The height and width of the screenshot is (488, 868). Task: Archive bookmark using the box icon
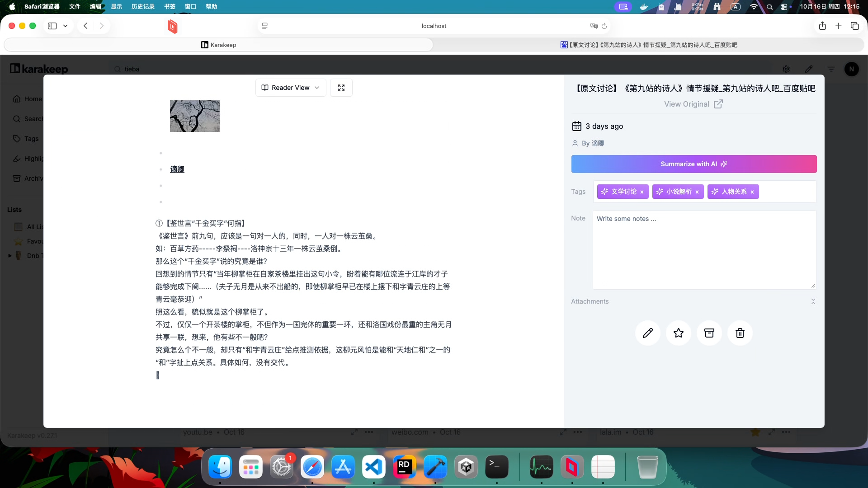pos(709,333)
